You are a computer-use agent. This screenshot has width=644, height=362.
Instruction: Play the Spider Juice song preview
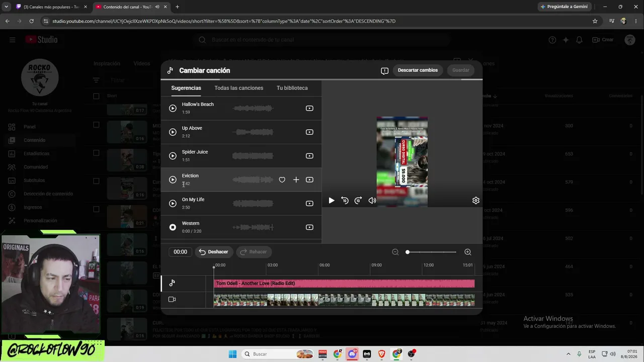(173, 156)
